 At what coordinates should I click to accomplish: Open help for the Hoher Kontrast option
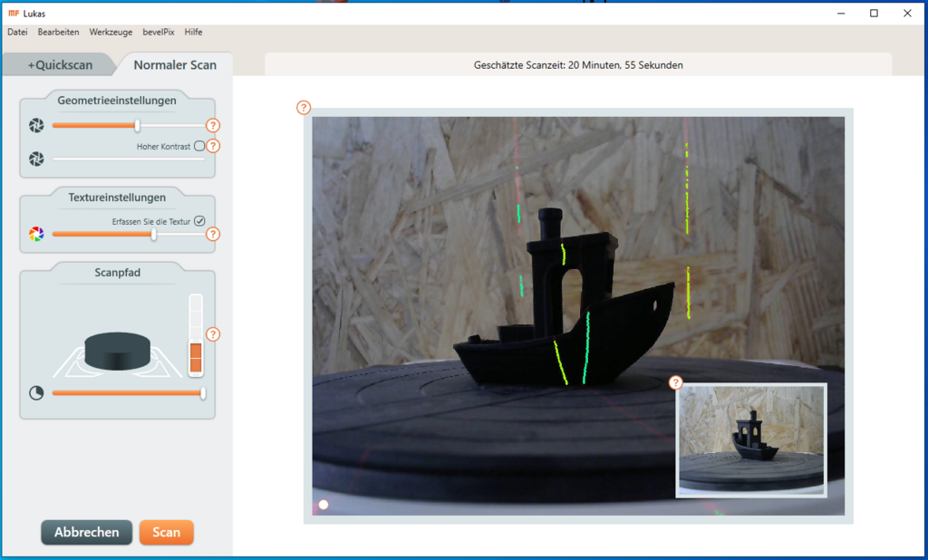pos(213,146)
